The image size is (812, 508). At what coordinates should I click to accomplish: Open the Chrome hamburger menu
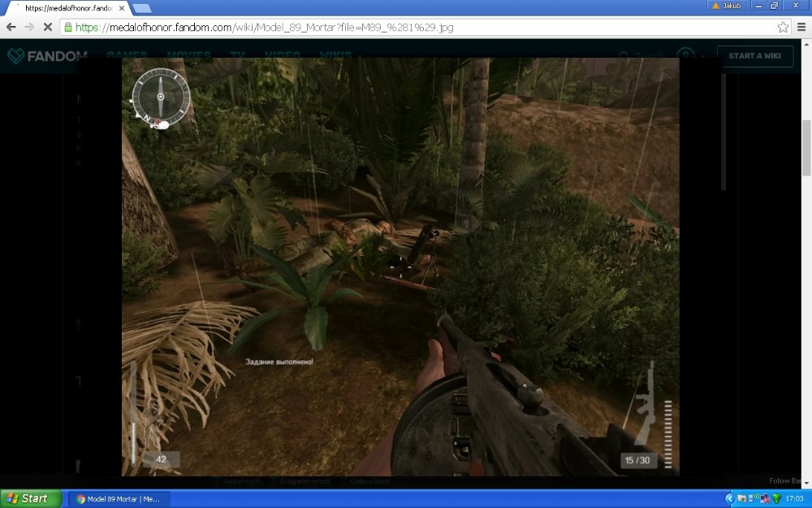coord(801,27)
